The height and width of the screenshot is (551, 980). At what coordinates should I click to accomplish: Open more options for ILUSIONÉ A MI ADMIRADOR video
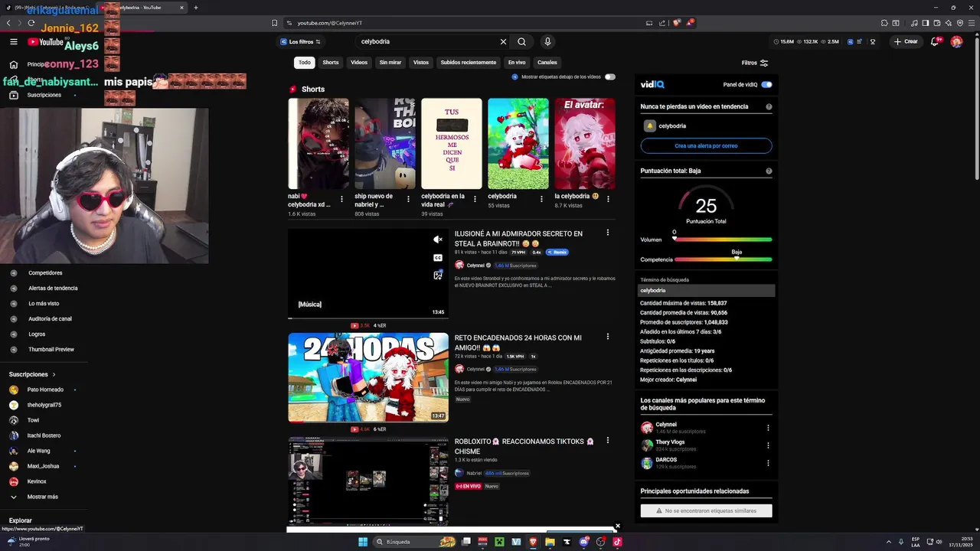coord(608,233)
